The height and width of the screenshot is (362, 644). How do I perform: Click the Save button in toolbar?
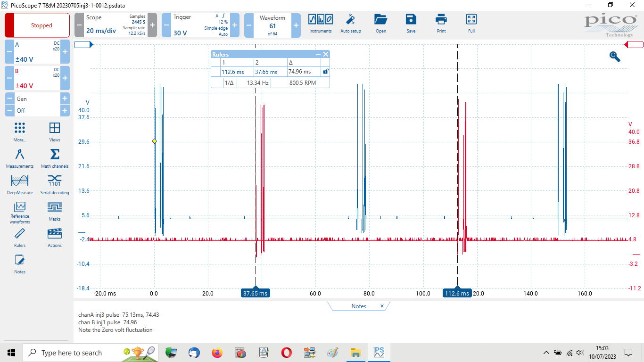pos(411,23)
